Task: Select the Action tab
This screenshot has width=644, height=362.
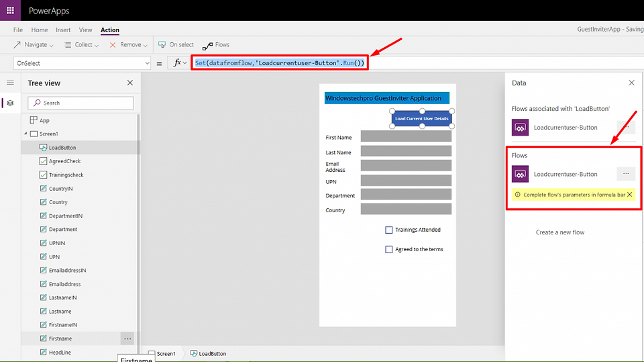Action: pyautogui.click(x=110, y=30)
